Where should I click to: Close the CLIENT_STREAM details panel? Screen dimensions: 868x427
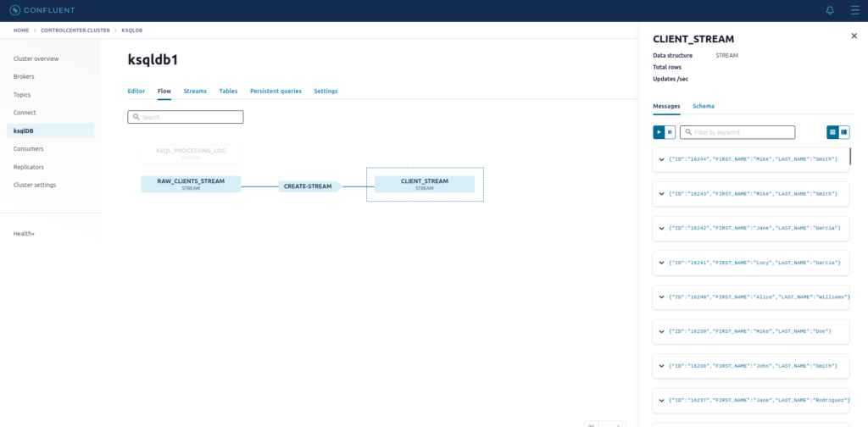point(854,36)
